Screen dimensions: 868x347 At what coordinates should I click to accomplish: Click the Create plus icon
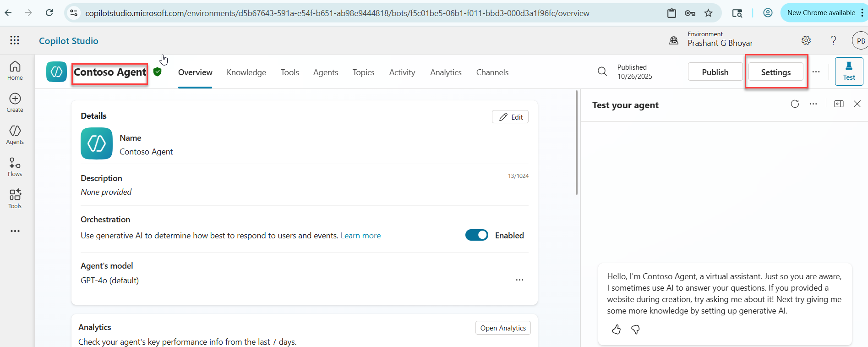pos(15,103)
